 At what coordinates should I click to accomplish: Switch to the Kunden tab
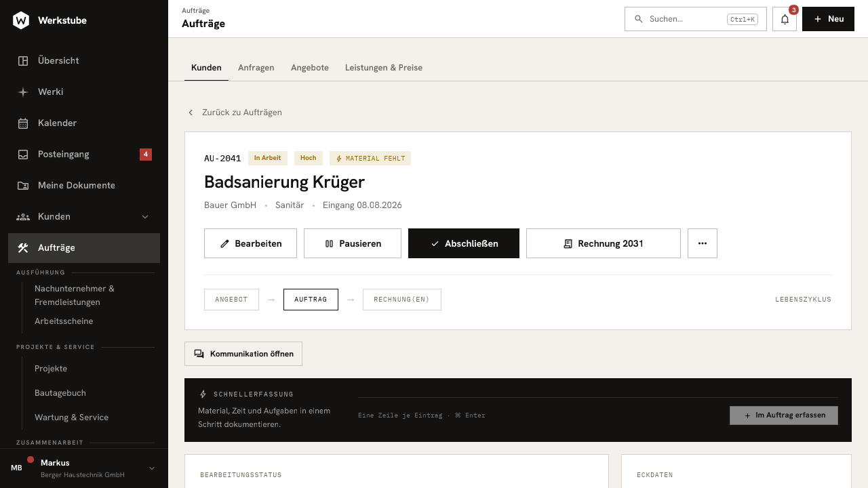tap(206, 68)
